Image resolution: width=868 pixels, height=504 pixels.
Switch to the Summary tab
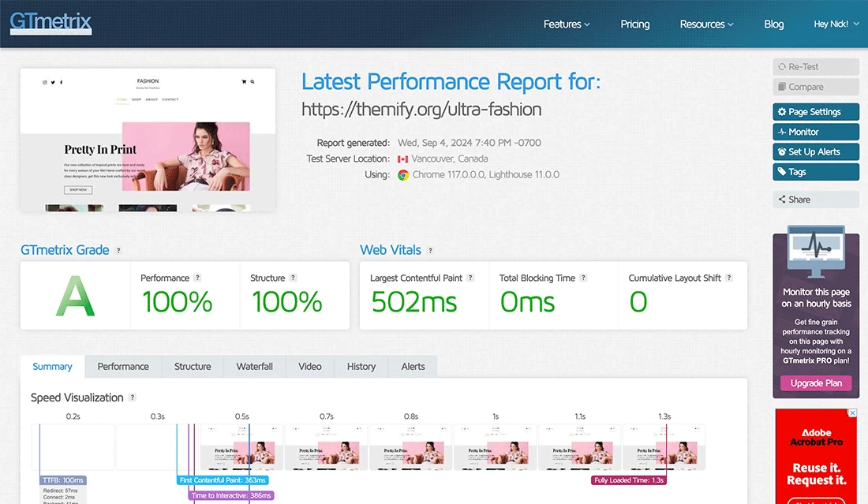[53, 366]
